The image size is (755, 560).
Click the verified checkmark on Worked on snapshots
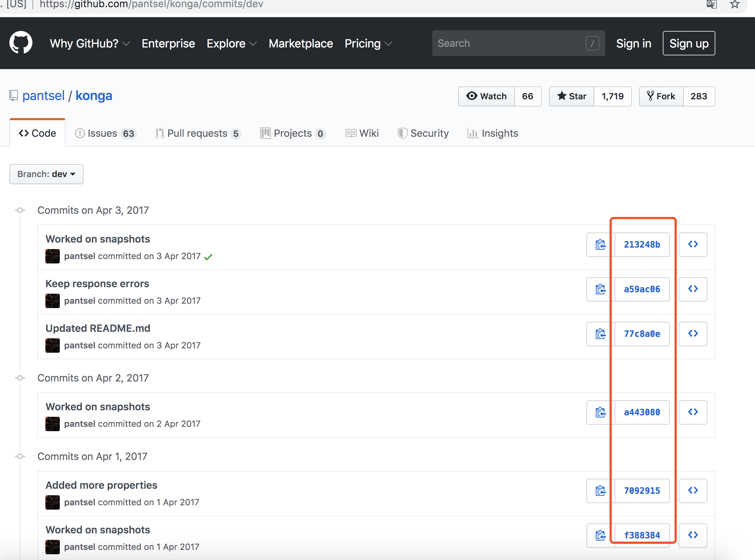[208, 256]
